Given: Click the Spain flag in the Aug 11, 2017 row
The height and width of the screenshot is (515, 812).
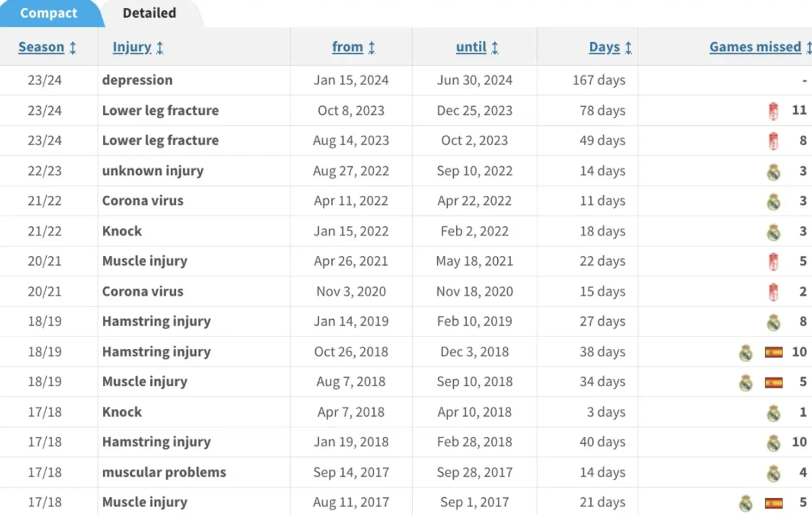Looking at the screenshot, I should tap(774, 503).
